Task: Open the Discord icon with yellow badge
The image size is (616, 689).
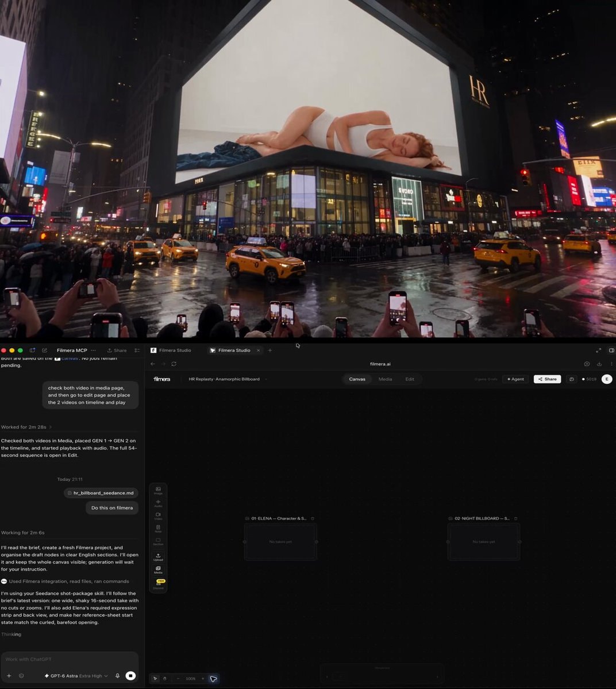Action: pyautogui.click(x=159, y=584)
